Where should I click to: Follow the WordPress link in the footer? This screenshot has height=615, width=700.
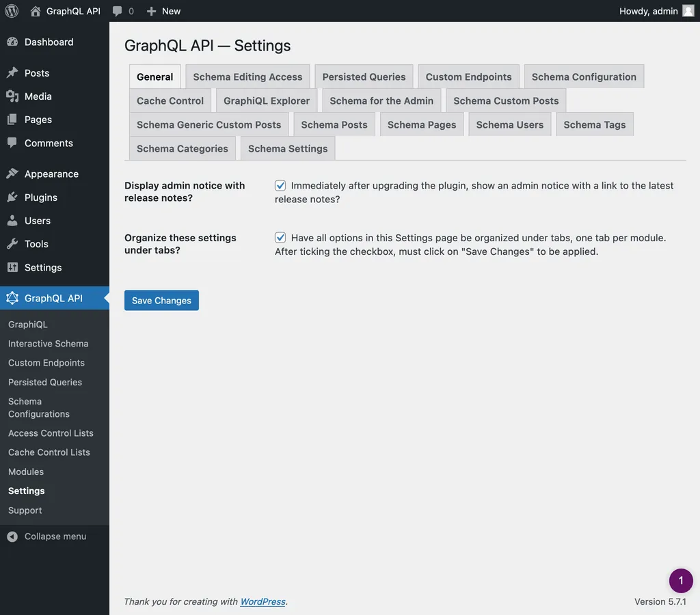point(263,601)
